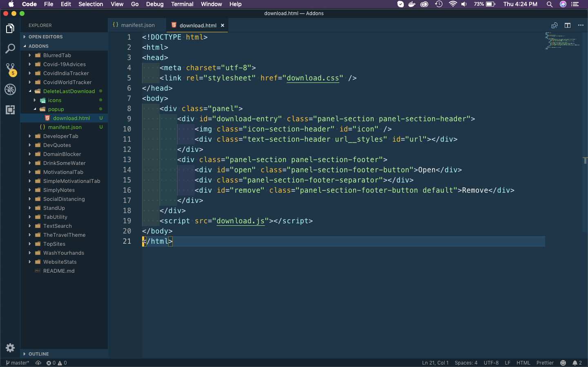
Task: Open notifications bell in status bar
Action: click(x=577, y=363)
